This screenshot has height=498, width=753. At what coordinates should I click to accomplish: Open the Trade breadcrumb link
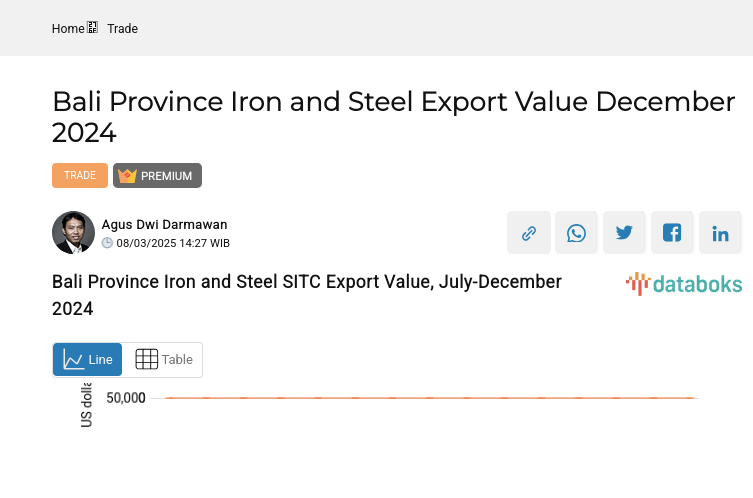pos(122,29)
